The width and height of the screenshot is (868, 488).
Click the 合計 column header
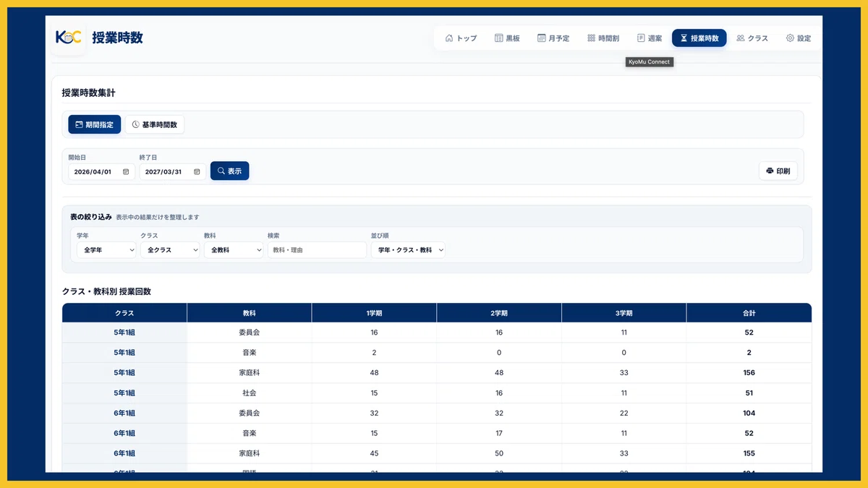point(749,313)
